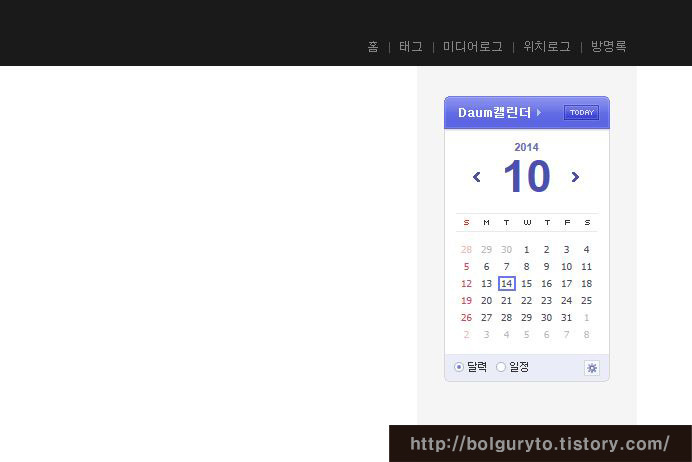Select date 9 in the calendar

pos(546,267)
